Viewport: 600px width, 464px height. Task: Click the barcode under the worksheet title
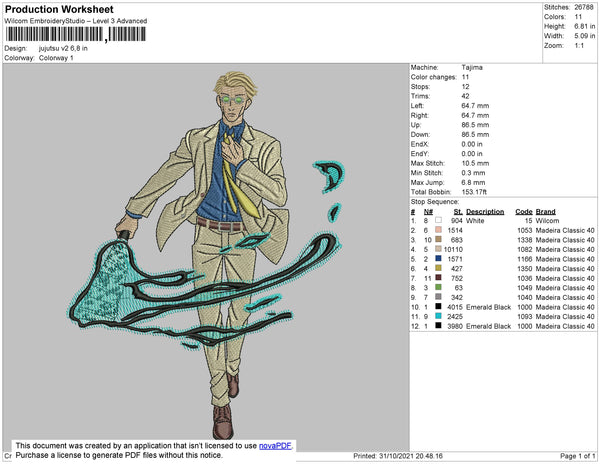[76, 34]
